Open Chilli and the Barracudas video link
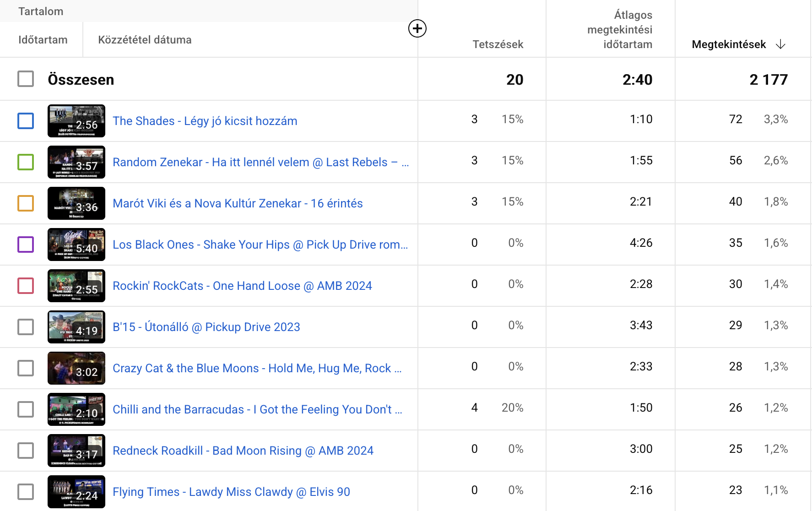Image resolution: width=812 pixels, height=511 pixels. tap(257, 409)
